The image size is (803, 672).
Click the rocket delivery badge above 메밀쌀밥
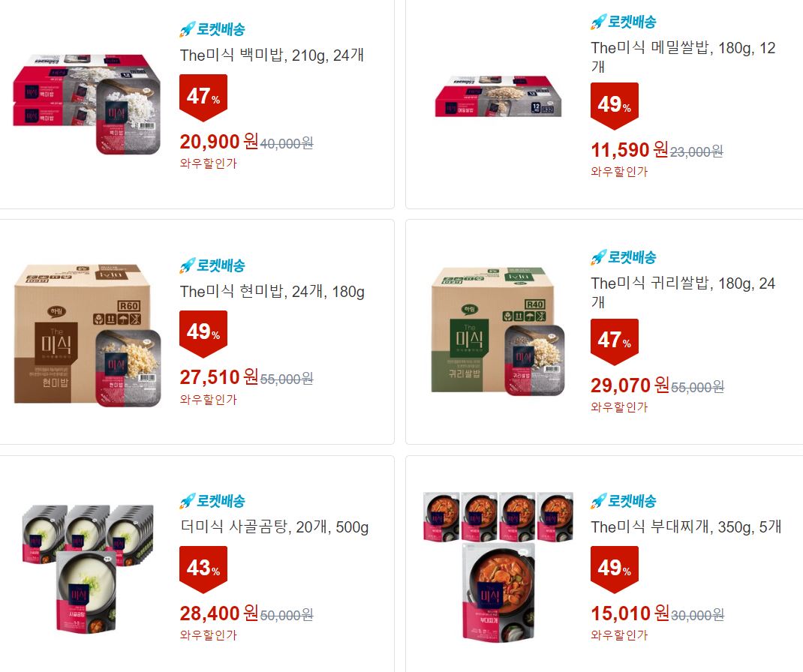(x=623, y=22)
